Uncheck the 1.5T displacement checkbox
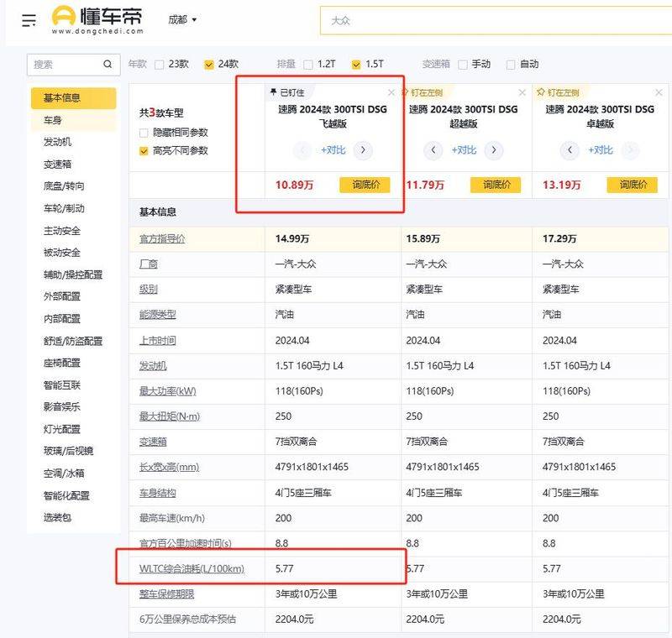The width and height of the screenshot is (672, 638). 356,65
